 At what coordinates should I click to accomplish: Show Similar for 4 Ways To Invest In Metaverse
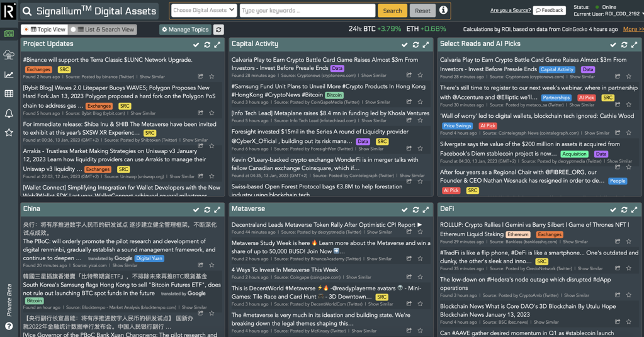tap(359, 277)
